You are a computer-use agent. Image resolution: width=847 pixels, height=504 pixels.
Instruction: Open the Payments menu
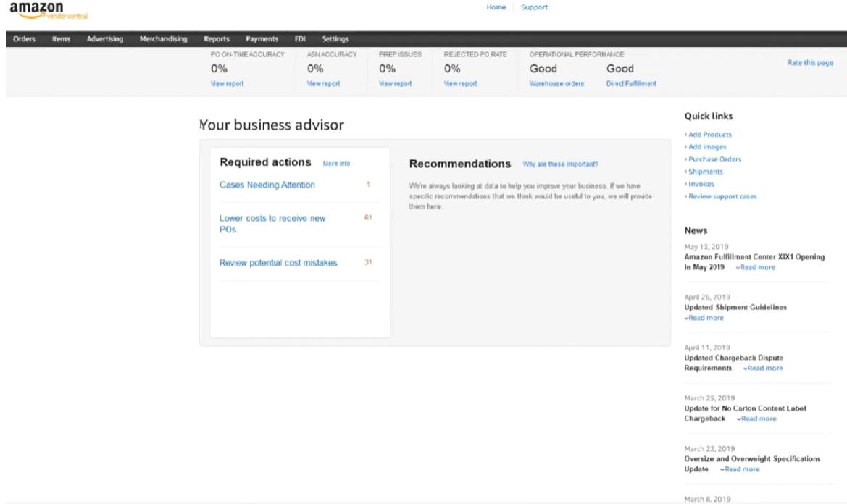pos(262,39)
